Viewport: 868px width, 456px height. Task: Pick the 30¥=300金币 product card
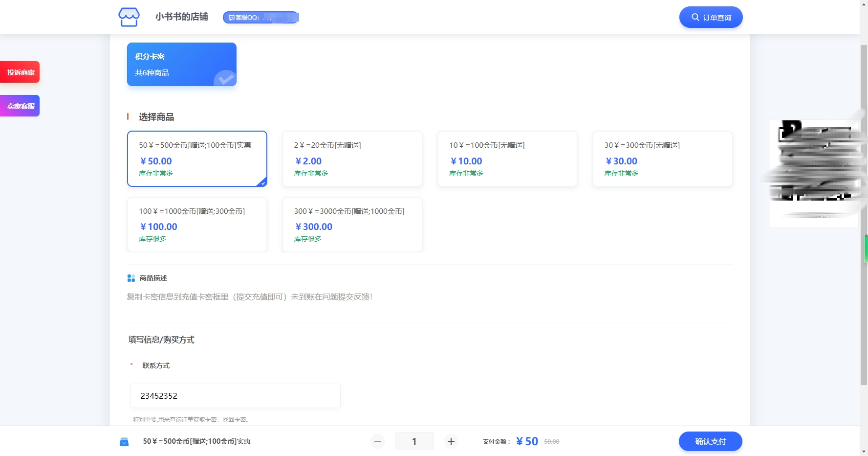tap(662, 159)
